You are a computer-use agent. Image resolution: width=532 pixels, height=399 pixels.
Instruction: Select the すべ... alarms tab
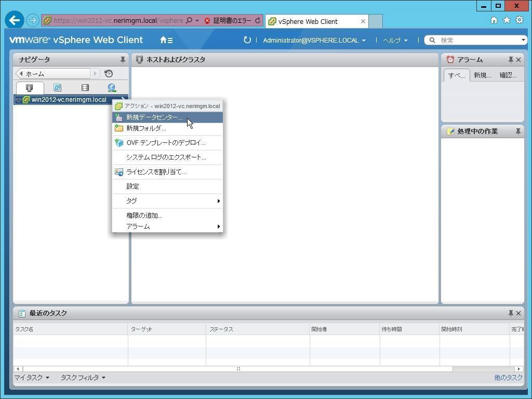point(456,75)
